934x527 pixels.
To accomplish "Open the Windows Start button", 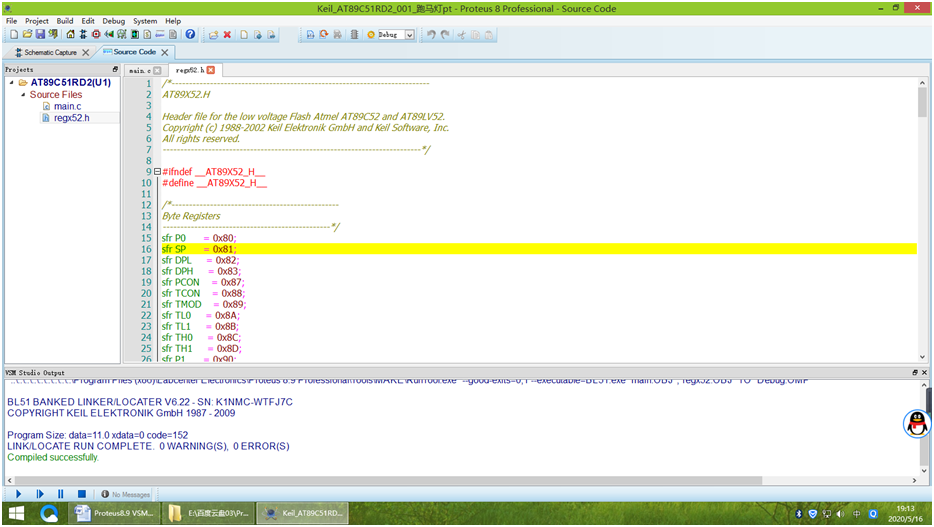I will (16, 513).
